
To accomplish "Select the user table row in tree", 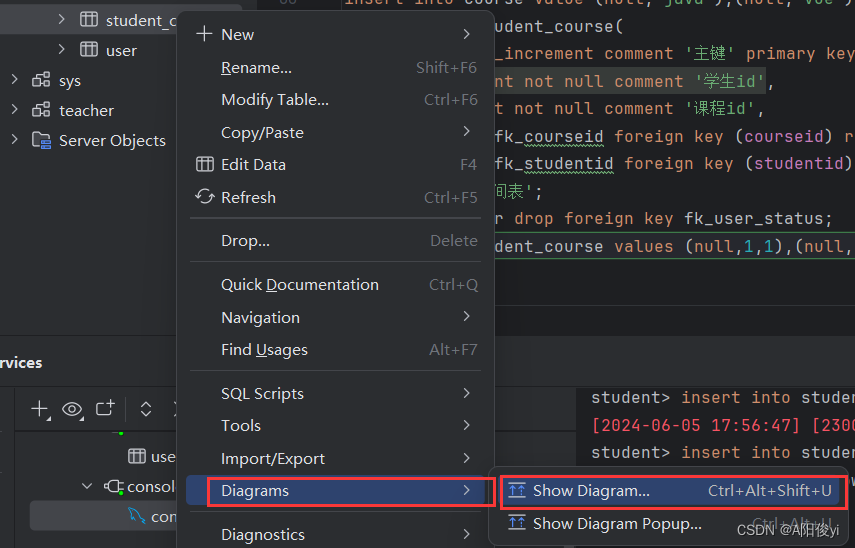I will point(90,50).
